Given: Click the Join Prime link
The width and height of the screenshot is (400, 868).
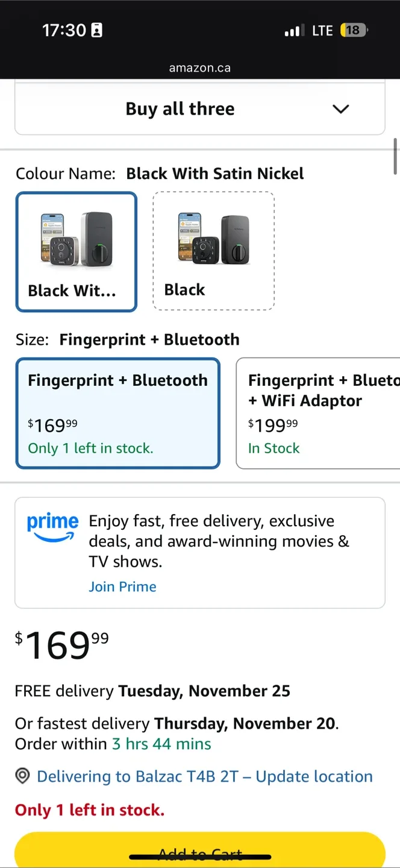Looking at the screenshot, I should pyautogui.click(x=122, y=587).
